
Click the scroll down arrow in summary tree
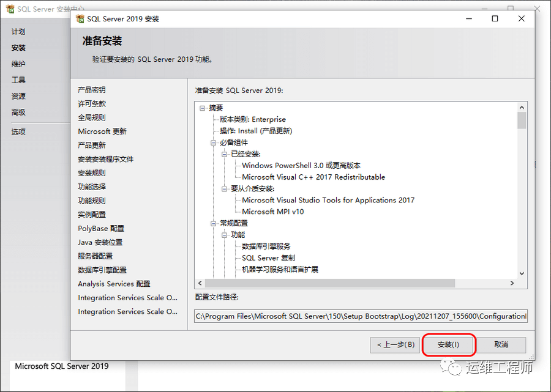coord(522,274)
